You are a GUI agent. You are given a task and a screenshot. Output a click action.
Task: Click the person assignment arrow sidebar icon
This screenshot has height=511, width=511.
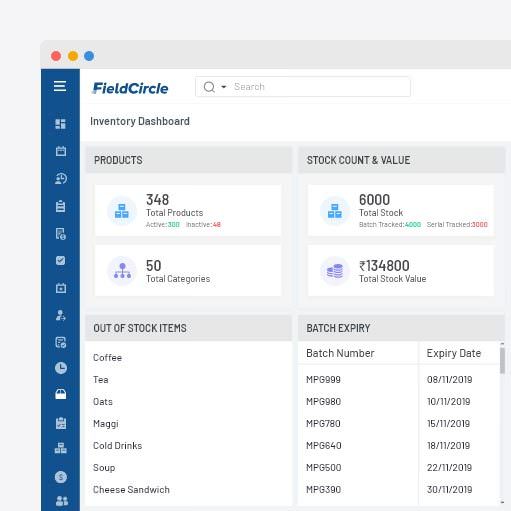pos(61,315)
